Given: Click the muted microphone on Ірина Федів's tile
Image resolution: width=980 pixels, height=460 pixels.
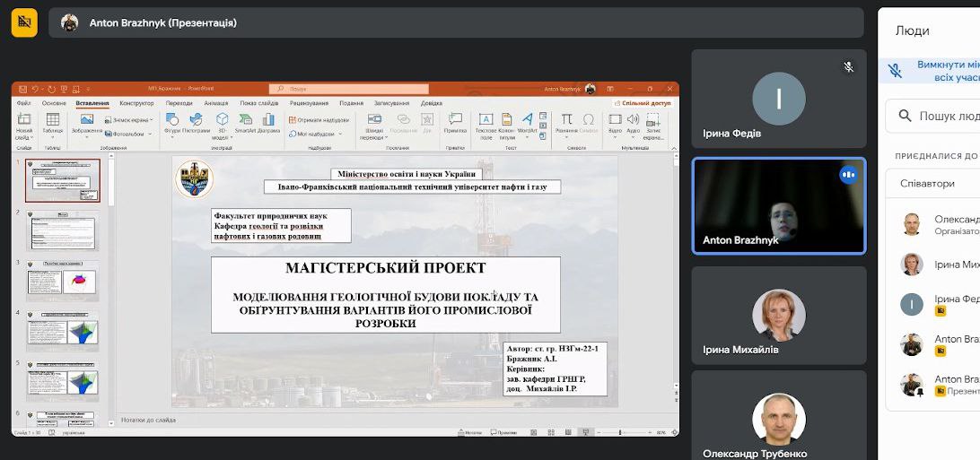Looking at the screenshot, I should click(848, 67).
